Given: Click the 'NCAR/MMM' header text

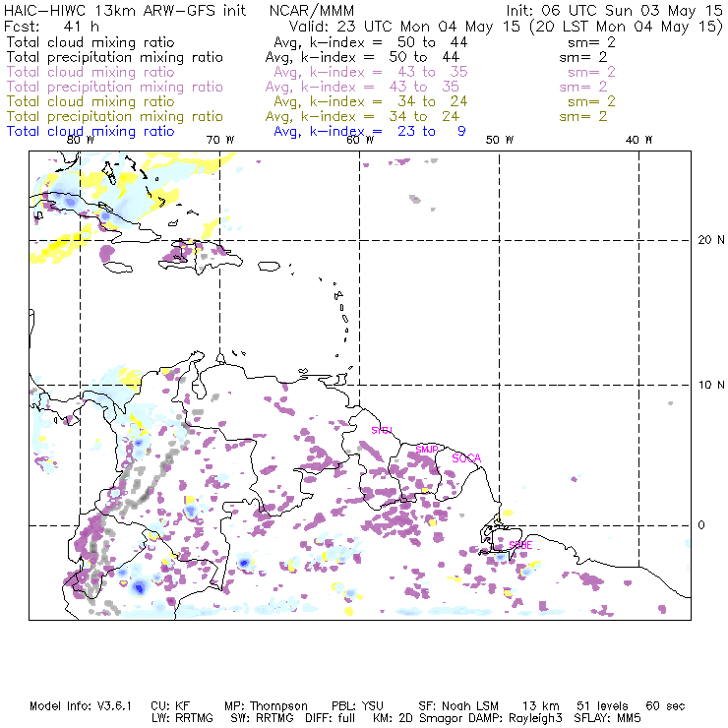Looking at the screenshot, I should 312,11.
